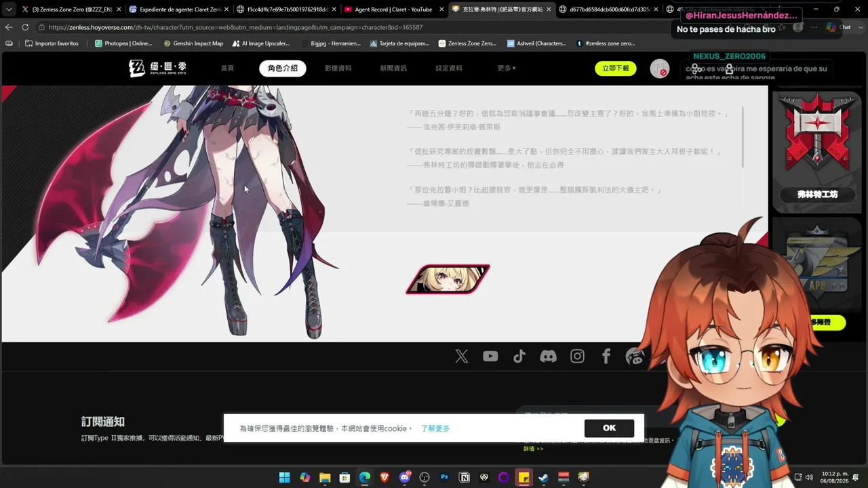The width and height of the screenshot is (868, 488).
Task: Open the AI Image Upscaler bookmark
Action: 260,43
